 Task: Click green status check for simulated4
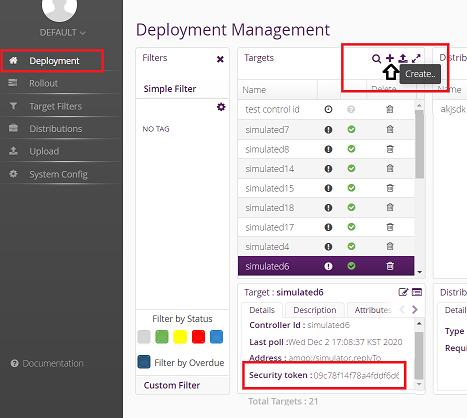[351, 246]
